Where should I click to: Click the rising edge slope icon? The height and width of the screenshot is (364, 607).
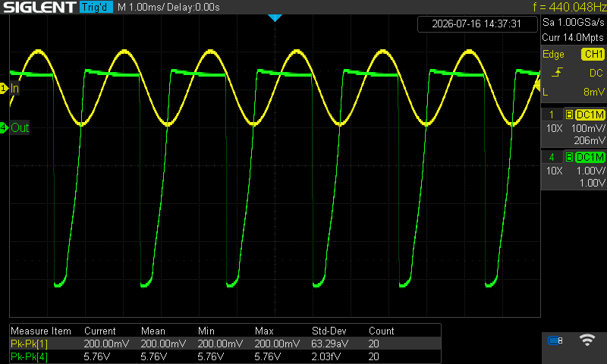(x=557, y=72)
